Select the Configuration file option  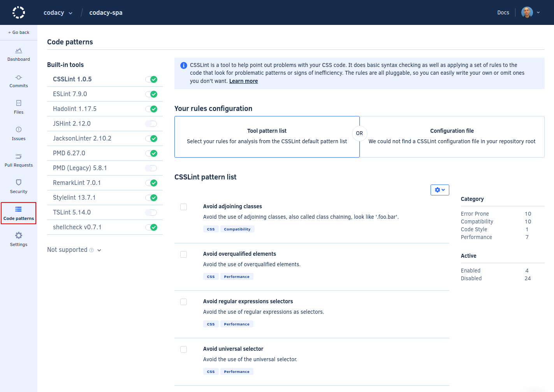452,137
